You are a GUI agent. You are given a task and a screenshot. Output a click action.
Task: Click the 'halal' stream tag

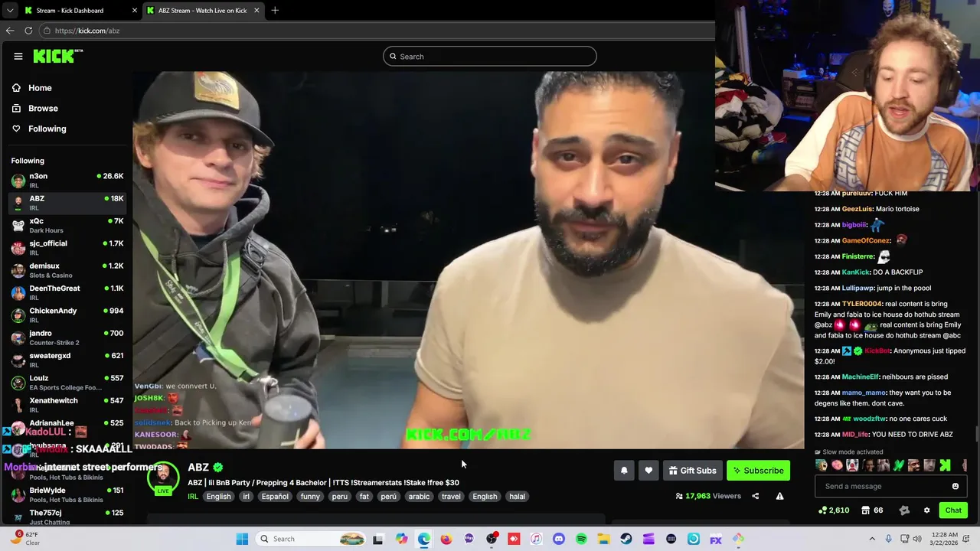518,497
